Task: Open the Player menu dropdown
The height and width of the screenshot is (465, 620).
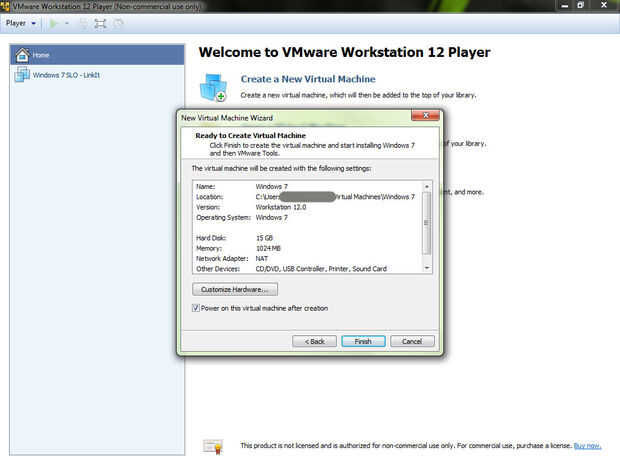Action: (x=21, y=23)
